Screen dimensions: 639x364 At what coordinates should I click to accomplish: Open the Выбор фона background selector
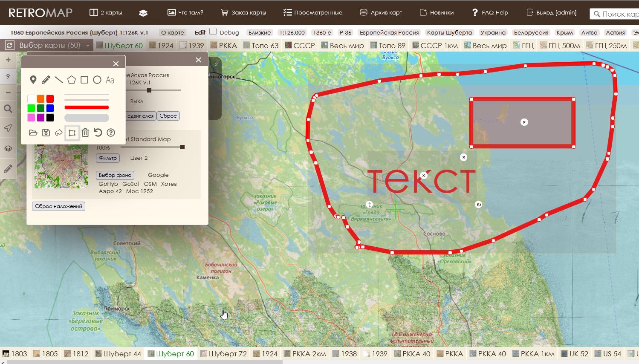(x=115, y=175)
